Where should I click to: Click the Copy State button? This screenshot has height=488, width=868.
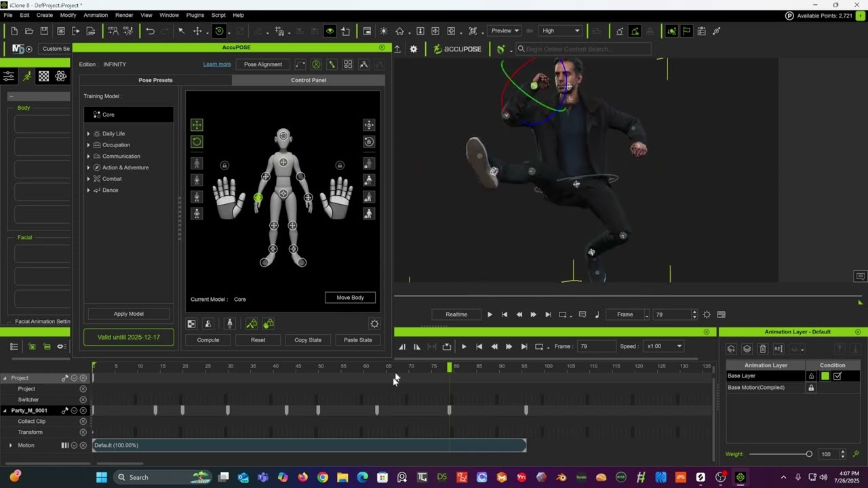point(308,340)
